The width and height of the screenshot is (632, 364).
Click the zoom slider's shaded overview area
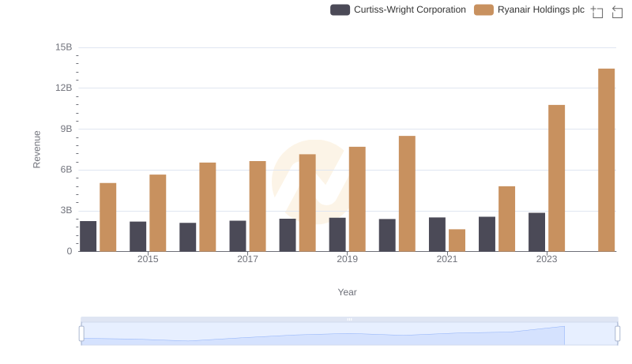(x=349, y=334)
